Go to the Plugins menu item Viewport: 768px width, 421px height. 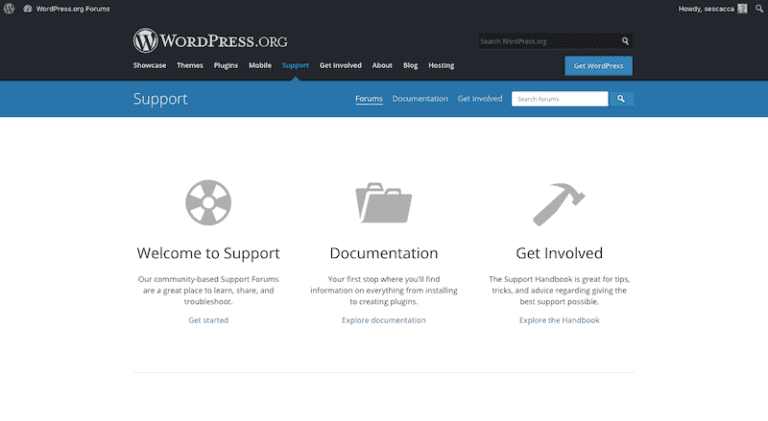225,65
